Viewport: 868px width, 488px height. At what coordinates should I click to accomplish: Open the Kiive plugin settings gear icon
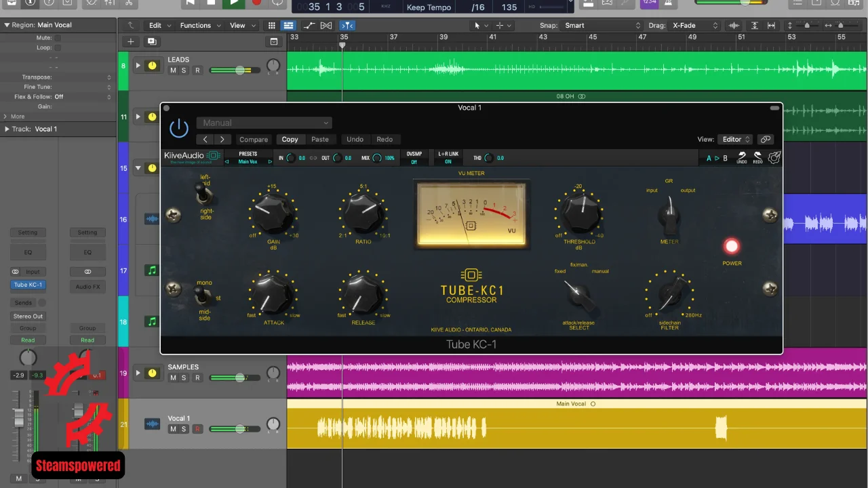coord(774,157)
